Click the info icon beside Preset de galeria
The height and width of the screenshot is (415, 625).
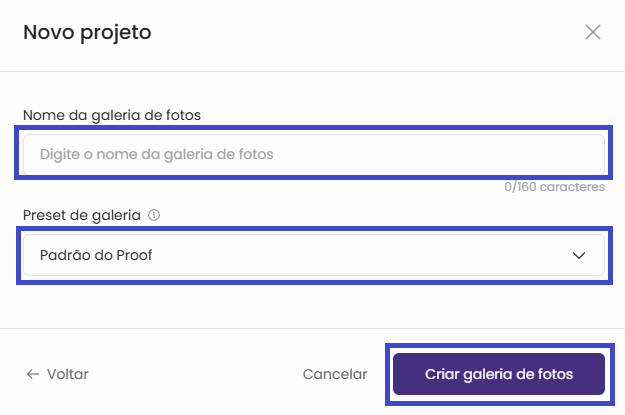[154, 215]
